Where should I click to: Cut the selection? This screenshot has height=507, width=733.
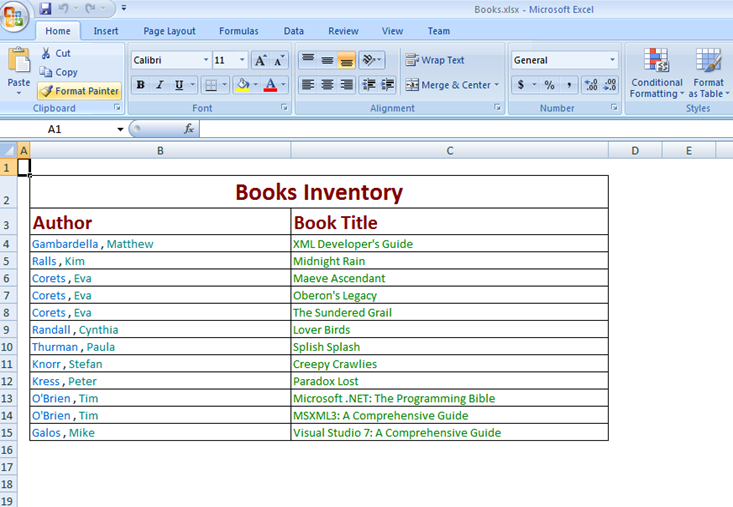(56, 53)
